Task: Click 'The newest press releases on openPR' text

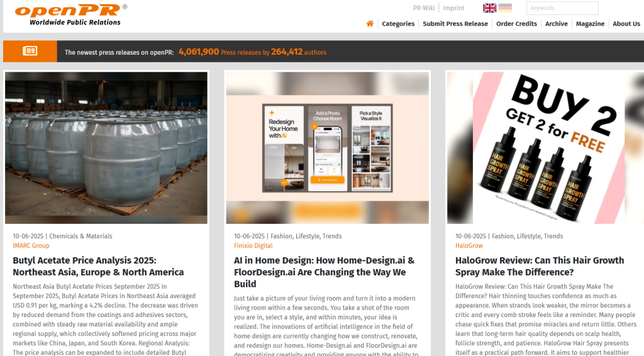Action: 119,52
